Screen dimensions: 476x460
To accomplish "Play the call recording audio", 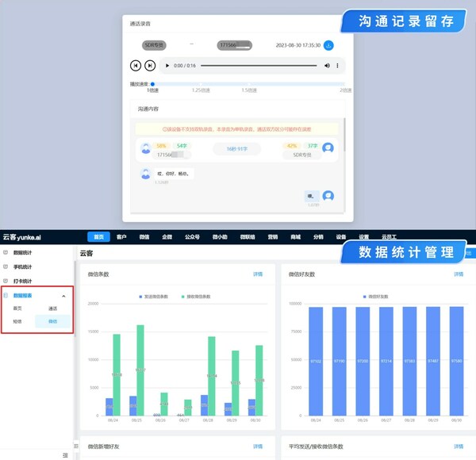I will pyautogui.click(x=167, y=65).
